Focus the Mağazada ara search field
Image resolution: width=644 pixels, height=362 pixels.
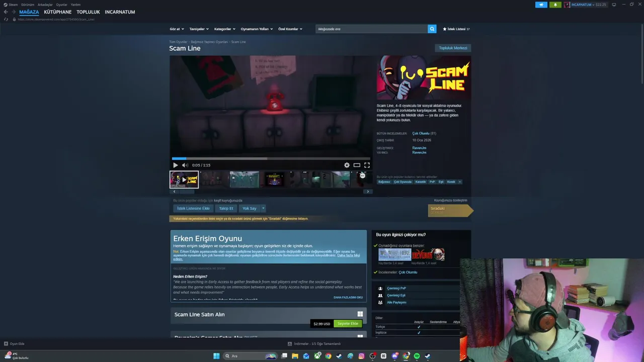click(371, 29)
